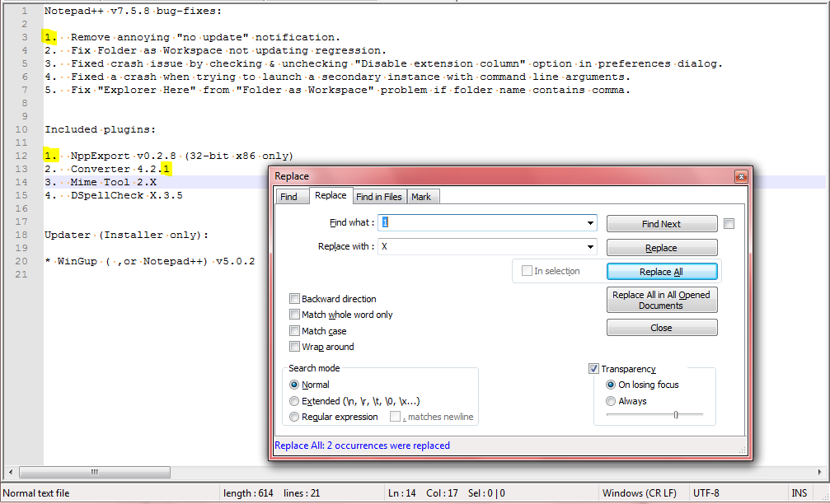Click the Replace button
Viewport: 830px width, 504px height.
click(x=662, y=248)
